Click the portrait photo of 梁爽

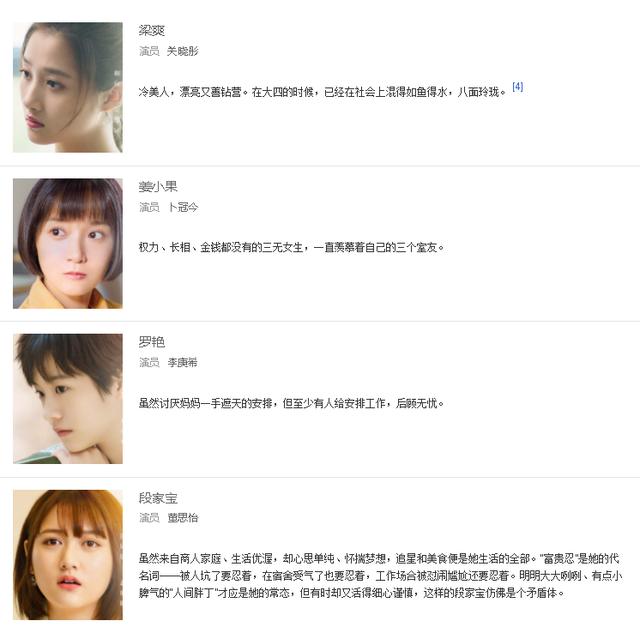68,87
